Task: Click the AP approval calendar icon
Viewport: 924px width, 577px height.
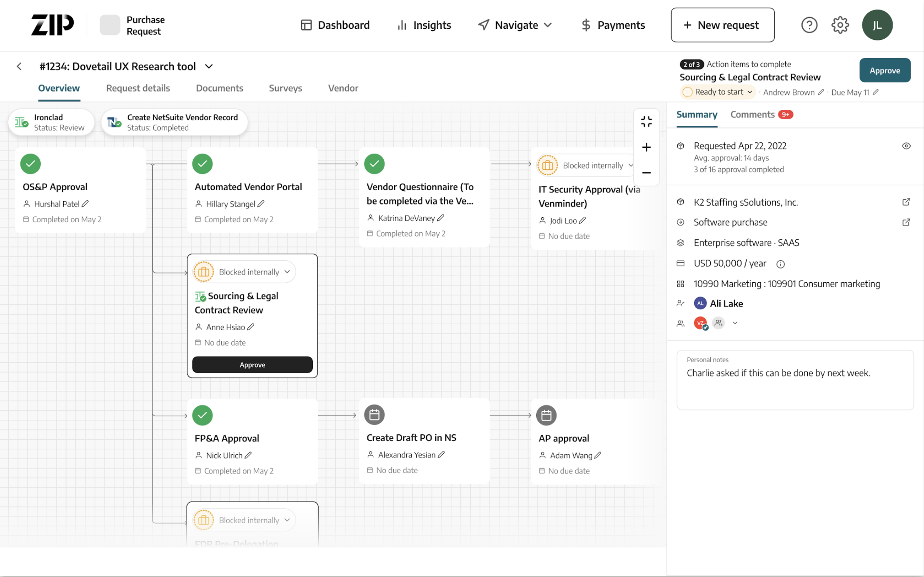Action: [546, 415]
